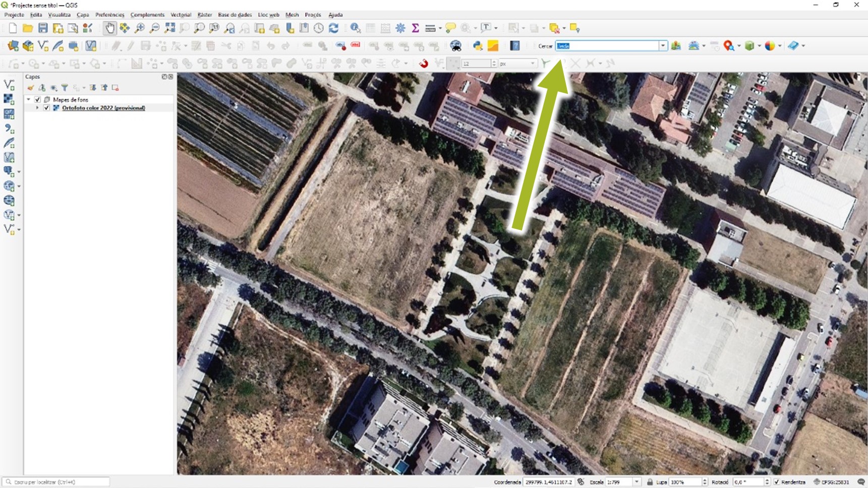
Task: Save the project with the floppy disk icon
Action: [x=43, y=28]
